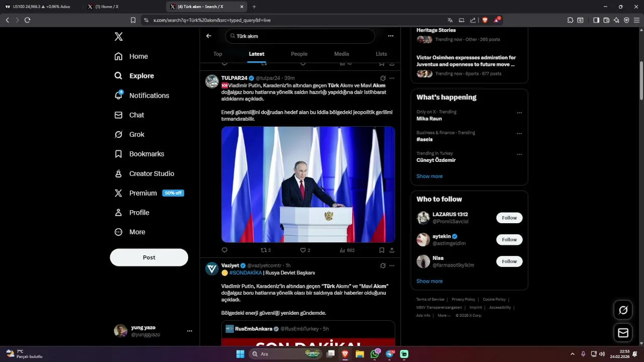This screenshot has width=644, height=362.
Task: Switch to Lists tab
Action: [381, 54]
